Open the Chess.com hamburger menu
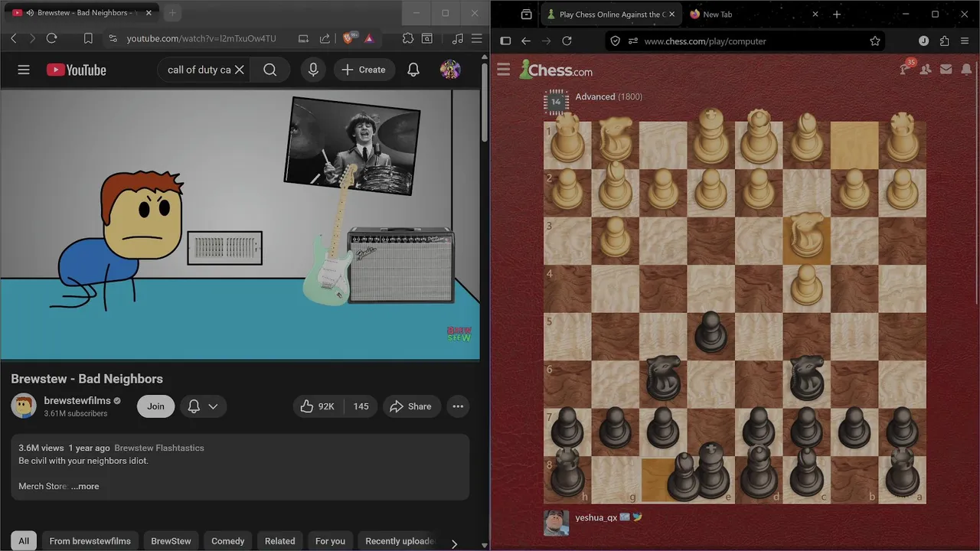 coord(503,70)
